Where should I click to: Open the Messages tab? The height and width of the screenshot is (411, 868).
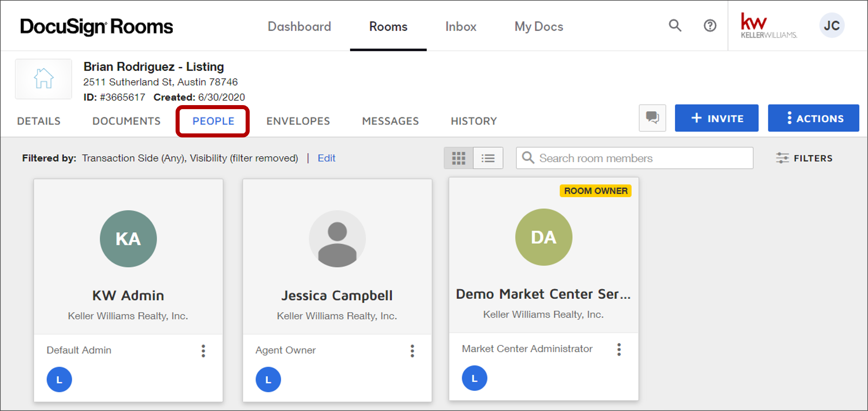point(390,121)
